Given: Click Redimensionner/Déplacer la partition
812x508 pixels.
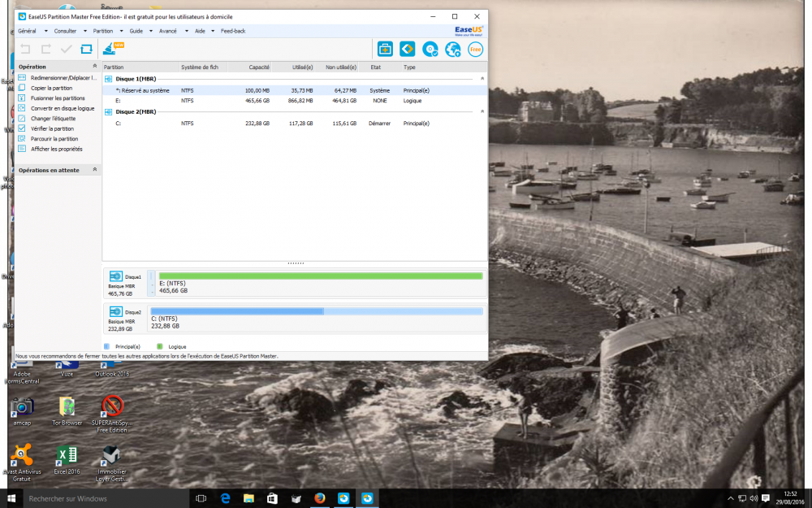Looking at the screenshot, I should (63, 78).
